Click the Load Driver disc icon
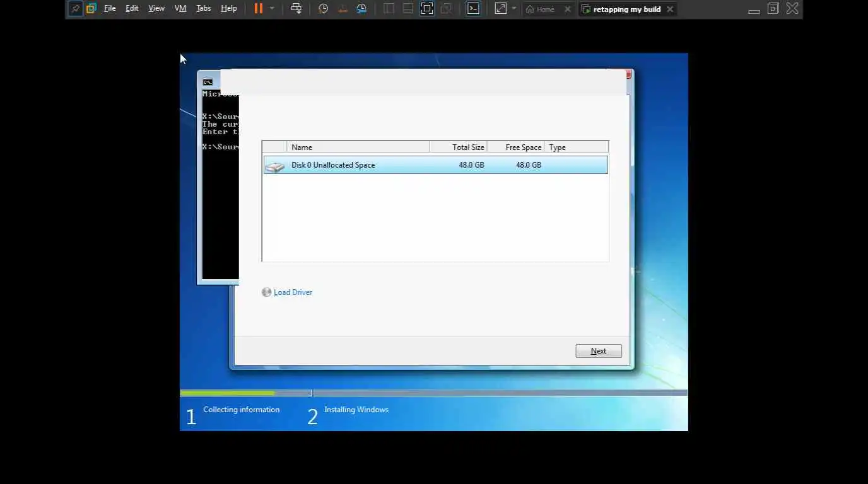The height and width of the screenshot is (484, 868). (266, 292)
